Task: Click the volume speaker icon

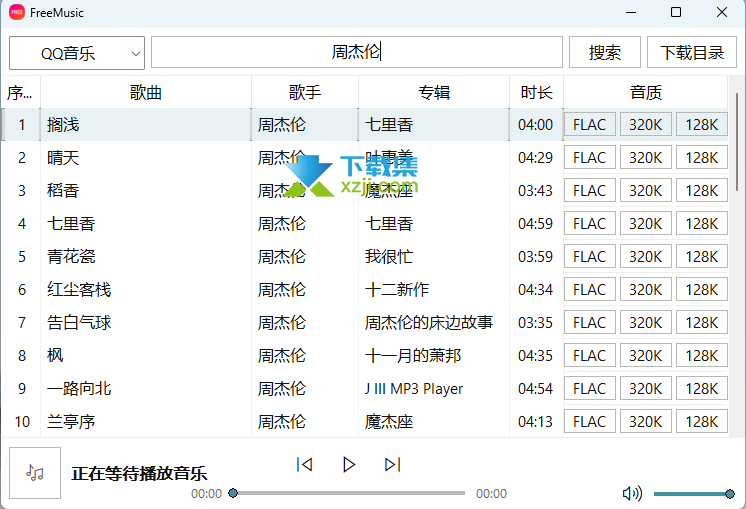Action: tap(632, 493)
